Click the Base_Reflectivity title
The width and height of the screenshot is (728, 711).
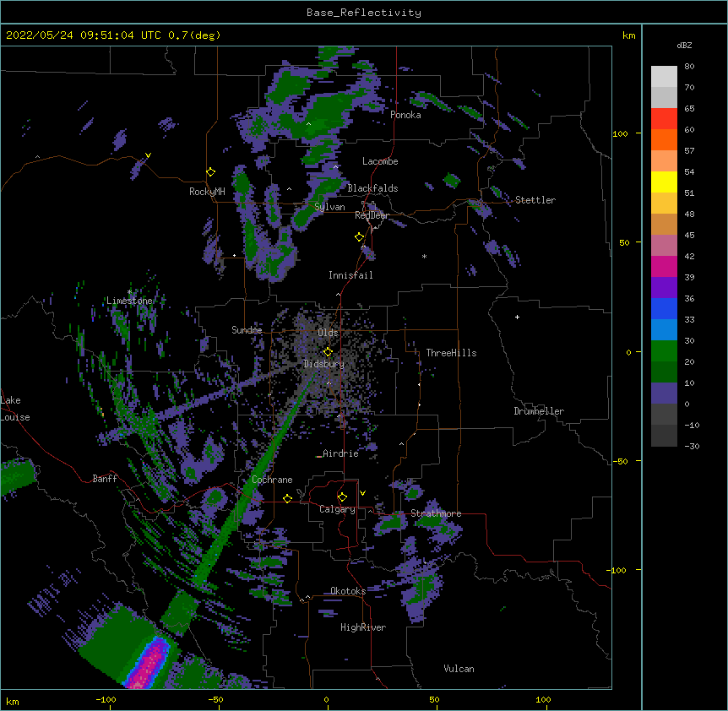point(364,13)
